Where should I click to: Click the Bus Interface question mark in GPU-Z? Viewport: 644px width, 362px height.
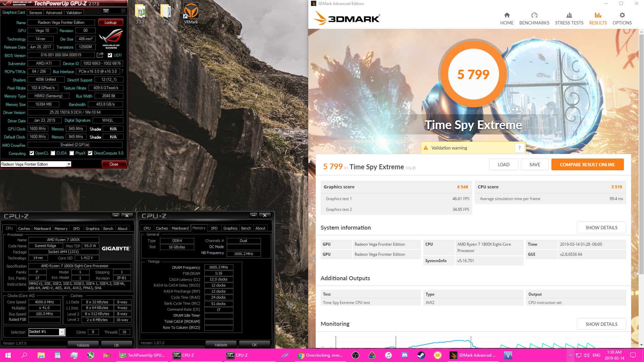122,71
